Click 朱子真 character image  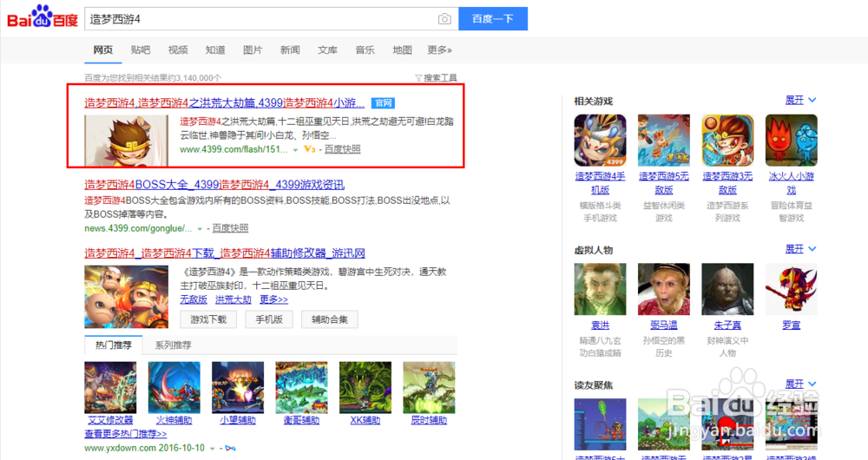tap(727, 289)
